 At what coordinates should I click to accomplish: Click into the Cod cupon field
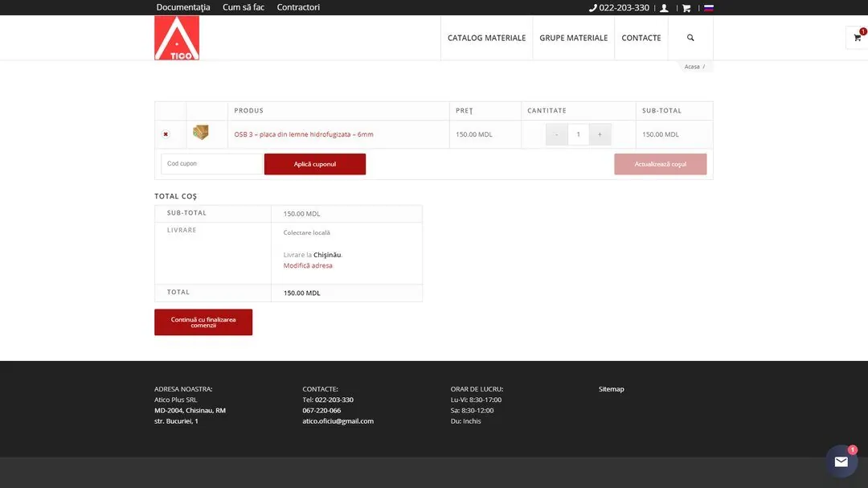pos(211,164)
